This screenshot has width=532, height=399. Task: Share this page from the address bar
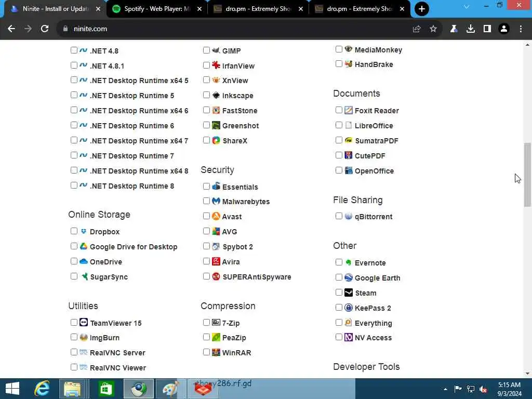tap(417, 29)
